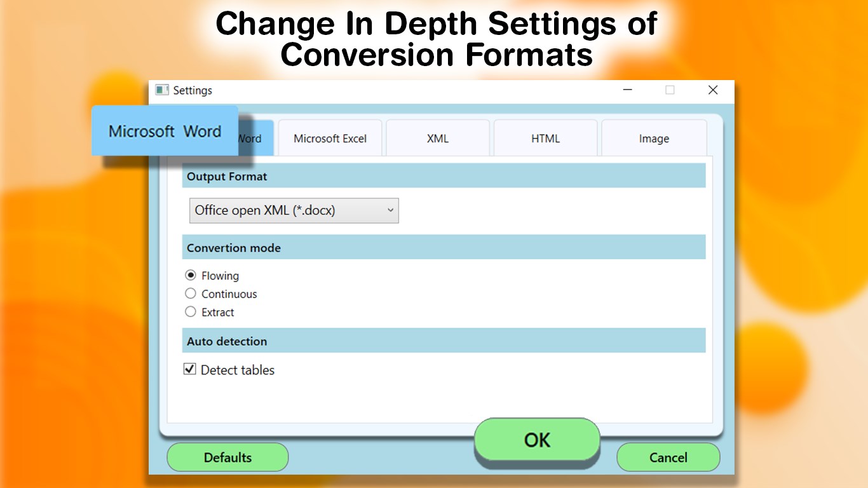Viewport: 868px width, 488px height.
Task: Switch to the Image tab
Action: [654, 138]
